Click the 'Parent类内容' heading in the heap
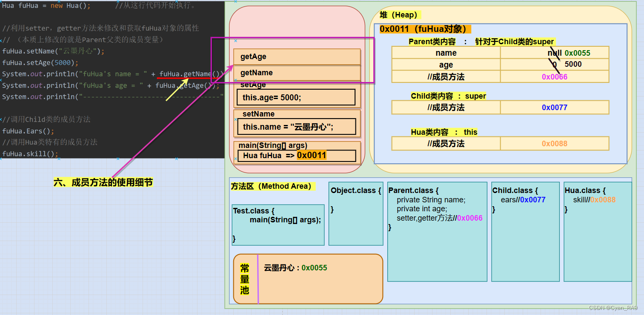This screenshot has height=315, width=644. (432, 42)
